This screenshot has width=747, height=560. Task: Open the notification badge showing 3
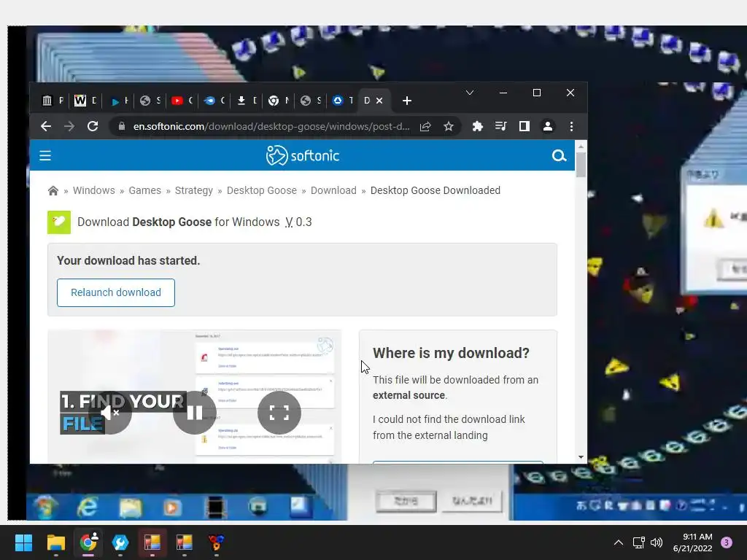(x=727, y=542)
